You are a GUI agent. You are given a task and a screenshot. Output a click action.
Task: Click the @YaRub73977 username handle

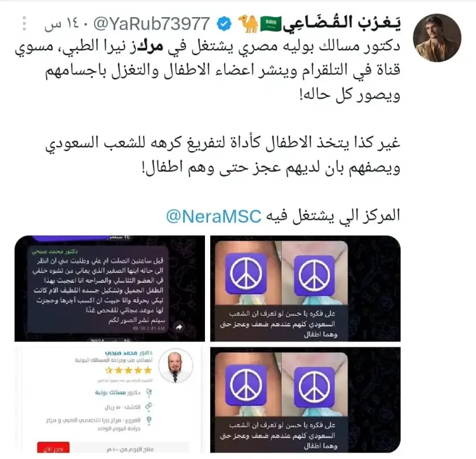tap(152, 23)
